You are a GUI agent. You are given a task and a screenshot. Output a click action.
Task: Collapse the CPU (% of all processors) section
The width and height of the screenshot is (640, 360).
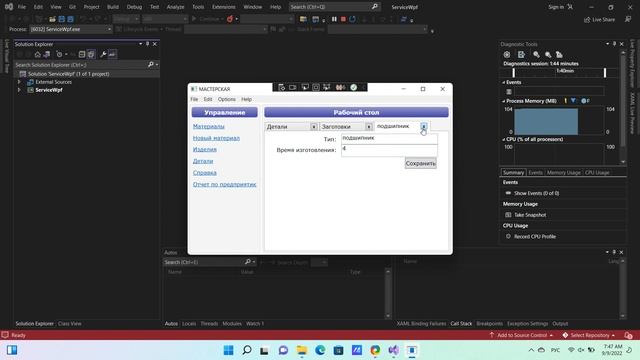click(504, 139)
